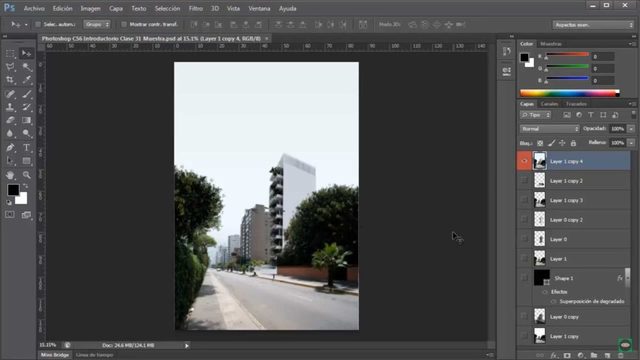Show Shape 1 layer visibility
Screen dimensions: 640x360
point(524,278)
